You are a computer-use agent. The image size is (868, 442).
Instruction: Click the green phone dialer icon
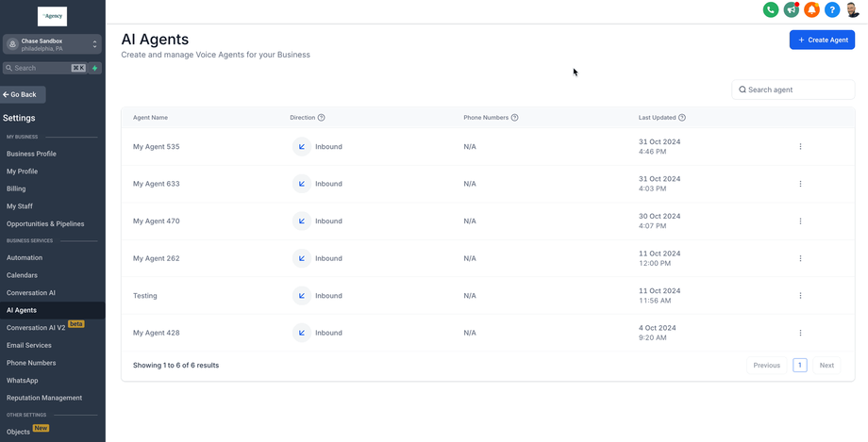pyautogui.click(x=771, y=9)
